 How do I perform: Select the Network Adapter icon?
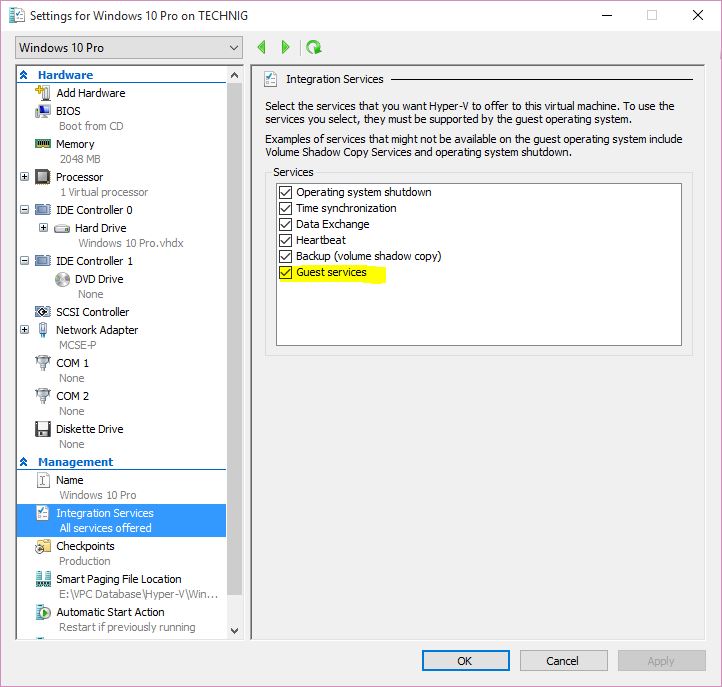click(x=43, y=330)
